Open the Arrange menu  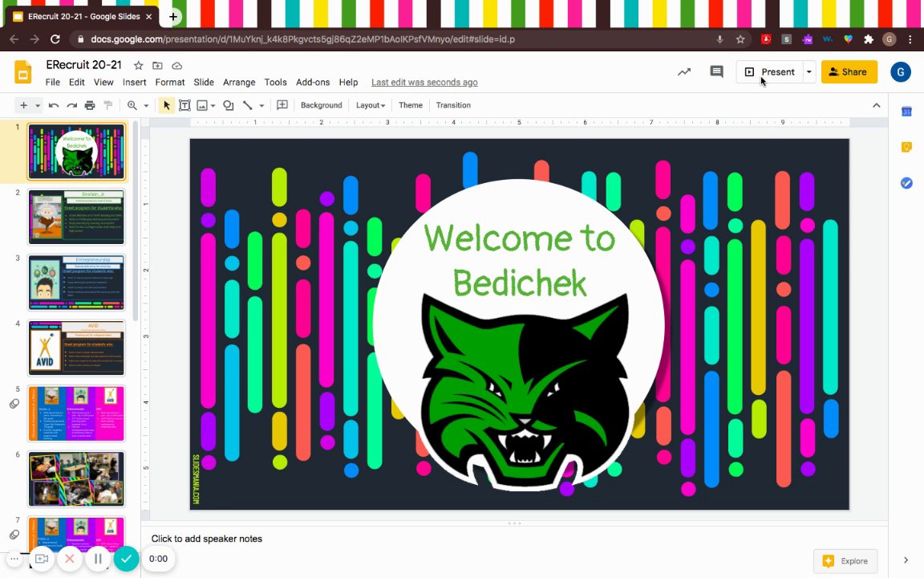pos(239,83)
